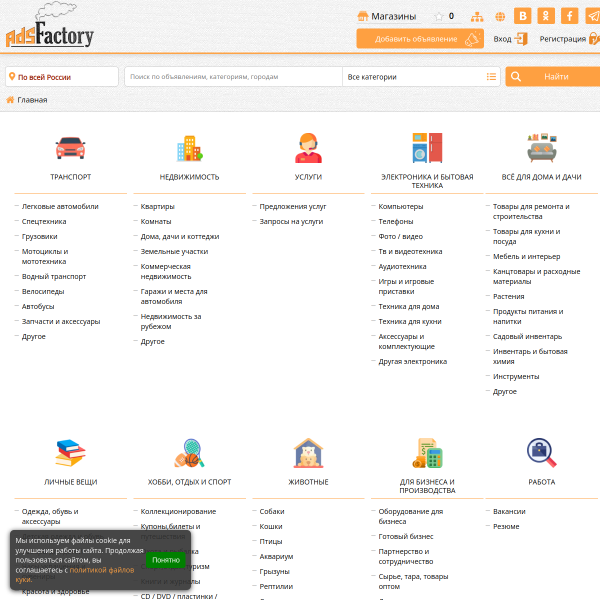Image resolution: width=600 pixels, height=600 pixels.
Task: Open ВСЁ ДЛЯ ДОМА И ДАЧИ heading
Action: point(541,177)
